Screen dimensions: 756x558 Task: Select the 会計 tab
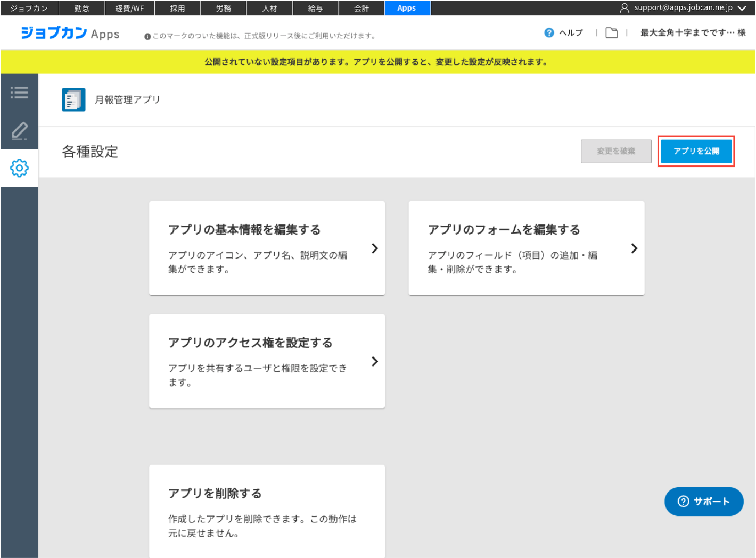(x=361, y=8)
